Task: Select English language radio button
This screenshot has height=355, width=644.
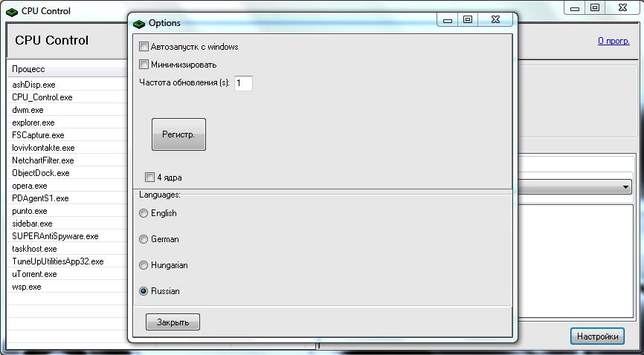Action: click(144, 213)
